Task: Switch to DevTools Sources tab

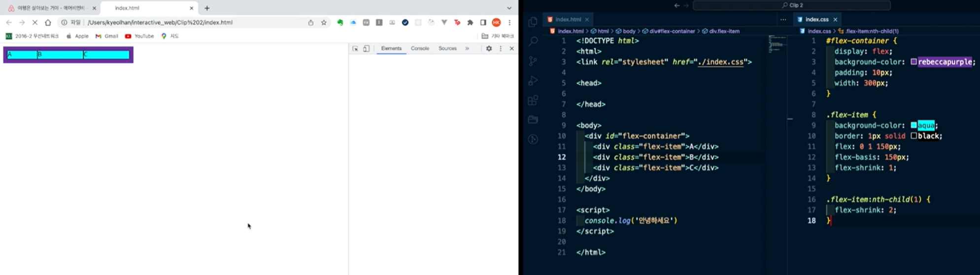Action: [x=447, y=48]
